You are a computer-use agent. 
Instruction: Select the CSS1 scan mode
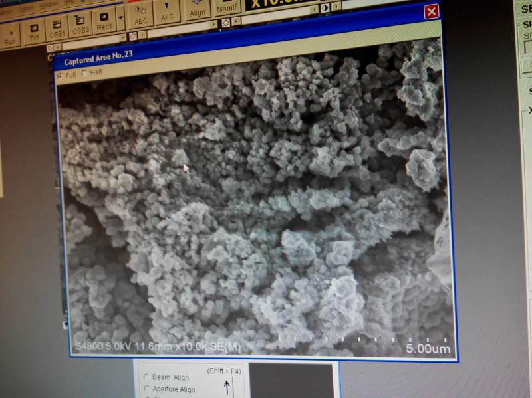[x=57, y=29]
